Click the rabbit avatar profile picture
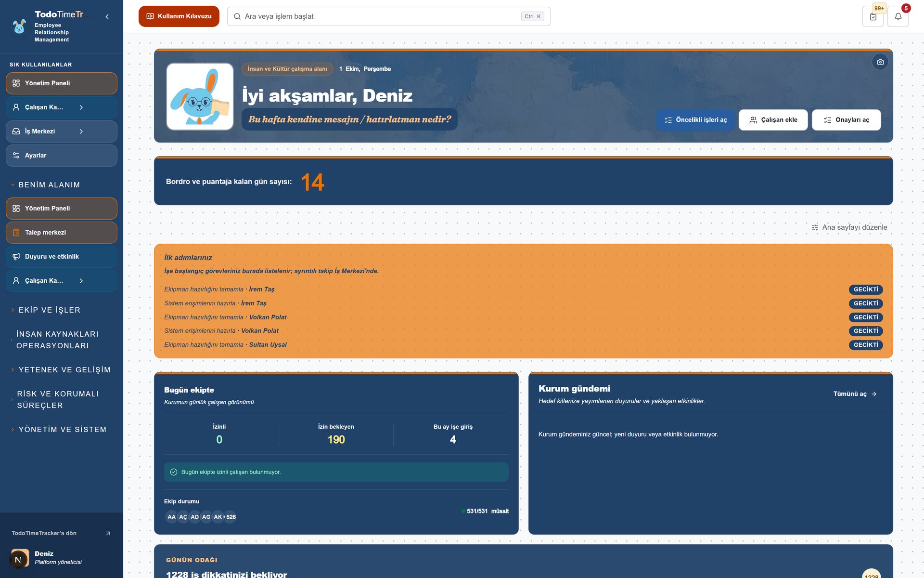 [200, 96]
